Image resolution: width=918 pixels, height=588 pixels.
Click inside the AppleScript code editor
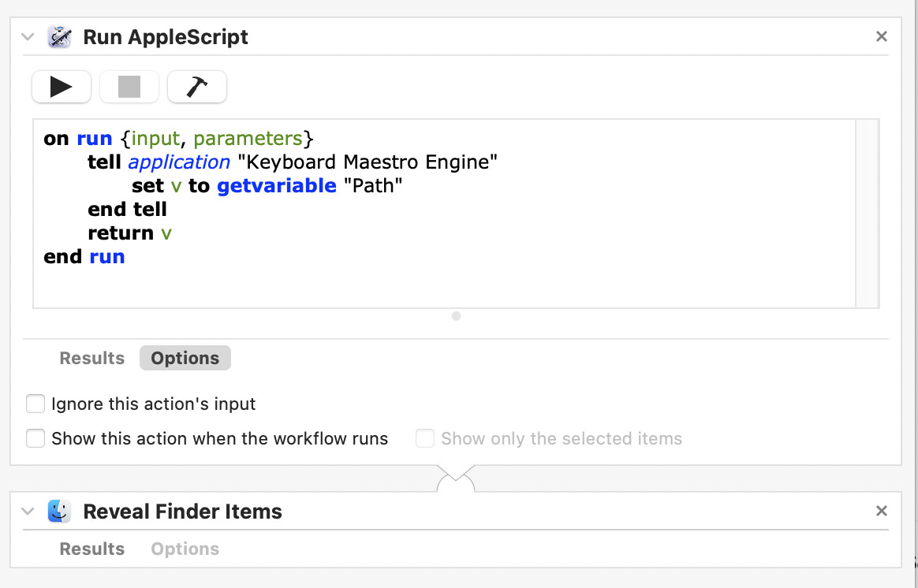[x=444, y=214]
